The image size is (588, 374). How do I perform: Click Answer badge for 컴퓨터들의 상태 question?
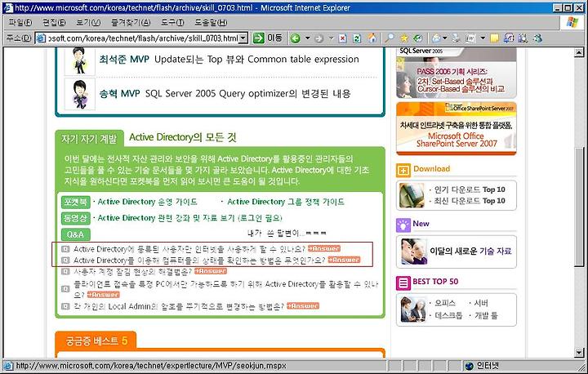click(x=344, y=260)
